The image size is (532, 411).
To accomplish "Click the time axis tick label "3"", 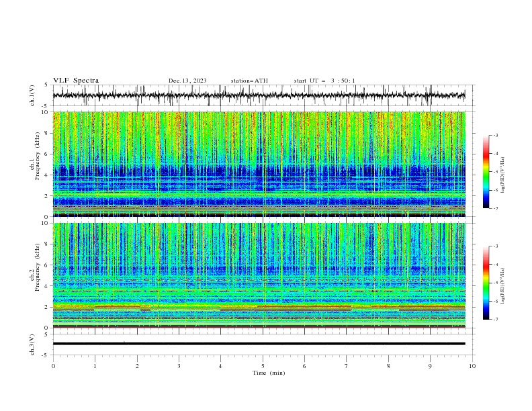I will [179, 366].
